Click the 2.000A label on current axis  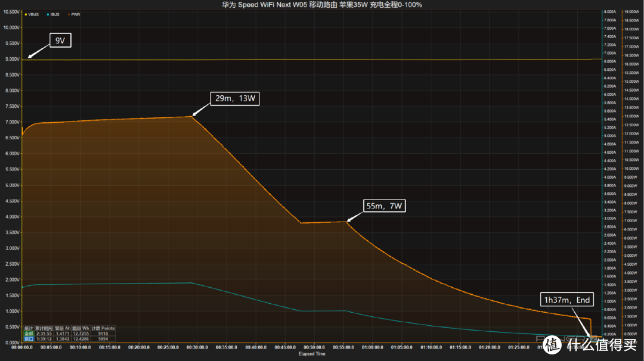click(610, 260)
